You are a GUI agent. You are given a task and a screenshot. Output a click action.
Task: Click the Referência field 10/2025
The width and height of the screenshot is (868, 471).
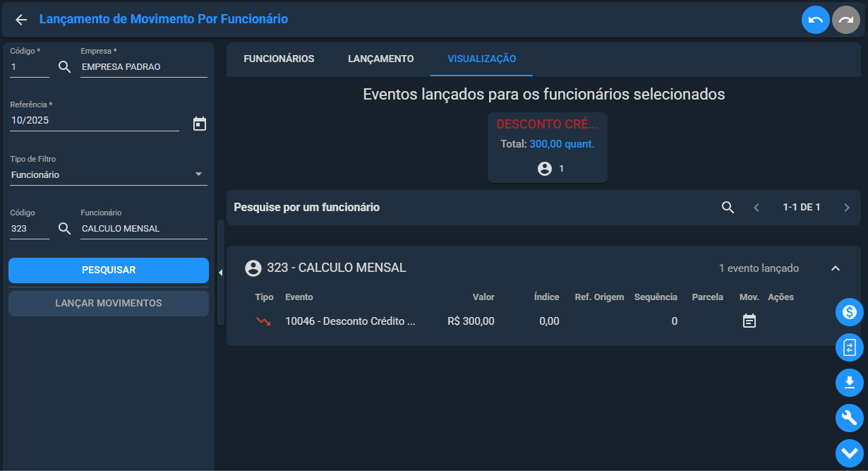95,121
